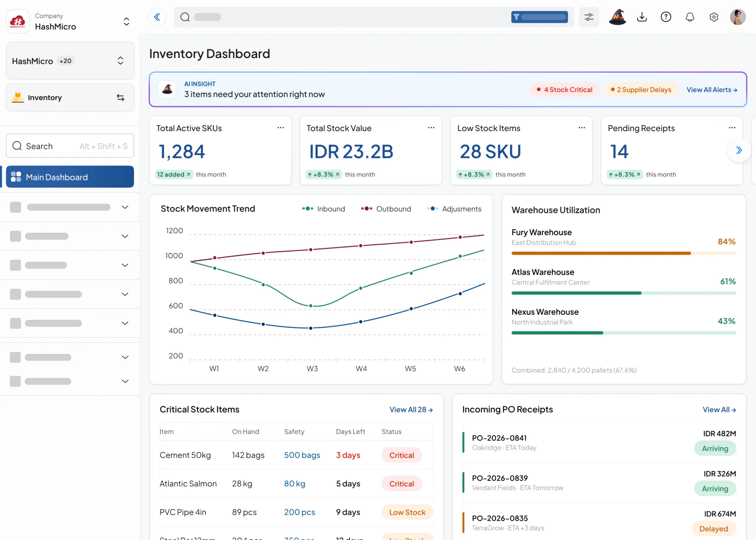Click the download icon in top bar

[x=642, y=17]
